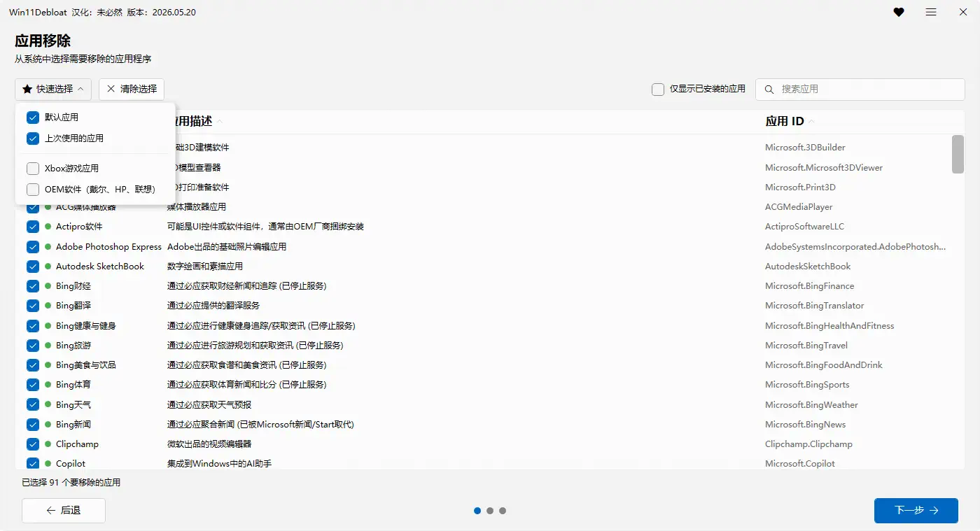
Task: Click description 通过必应获取天气预报
Action: [209, 405]
